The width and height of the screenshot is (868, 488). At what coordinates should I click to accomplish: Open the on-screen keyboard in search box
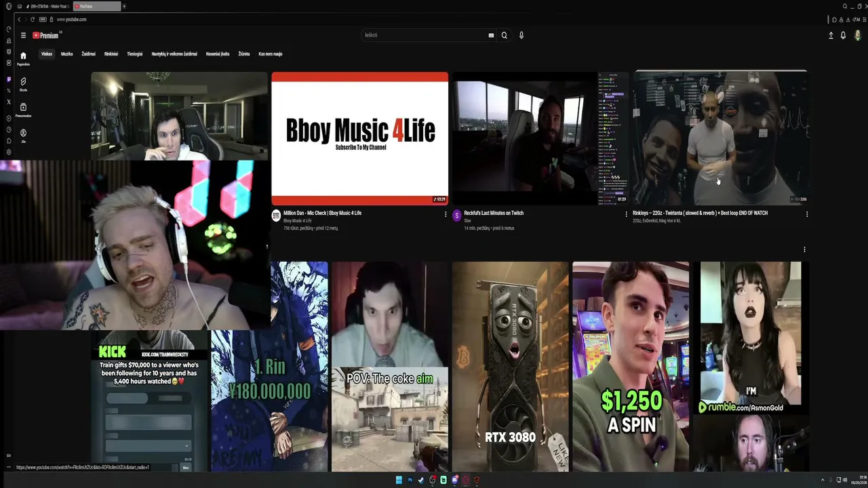[x=491, y=35]
